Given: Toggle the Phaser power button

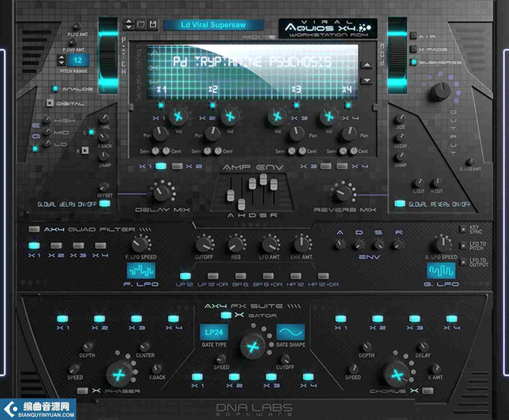Looking at the screenshot, I should click(82, 391).
